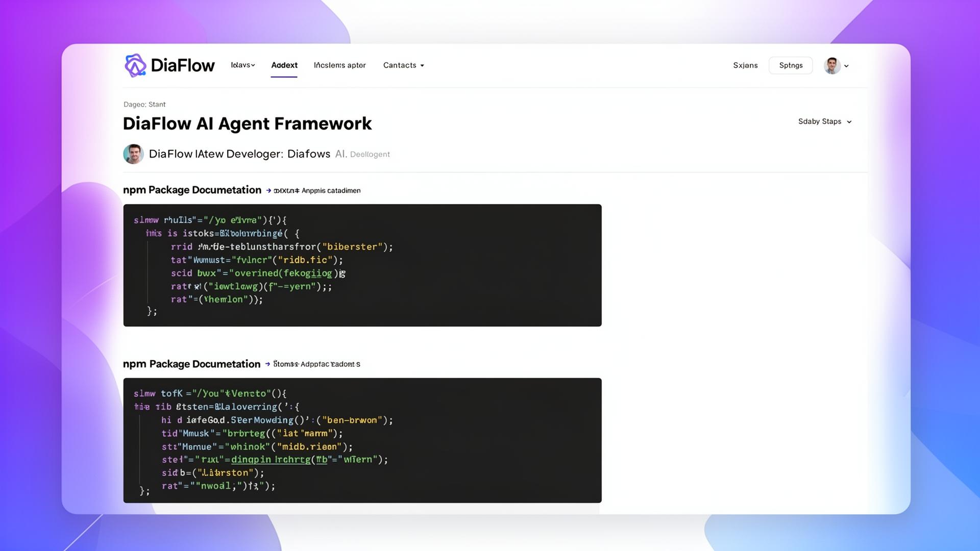Expand the chevron next to profile avatar

point(846,66)
